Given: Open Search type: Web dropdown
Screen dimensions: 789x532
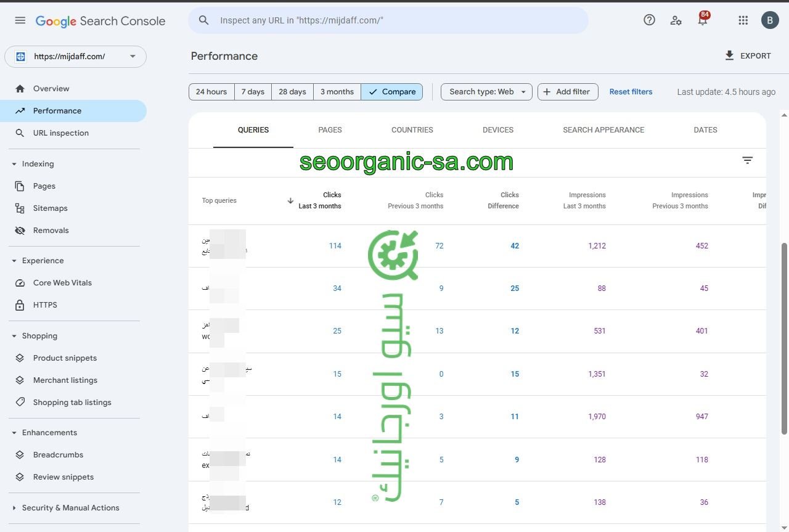Looking at the screenshot, I should coord(486,92).
